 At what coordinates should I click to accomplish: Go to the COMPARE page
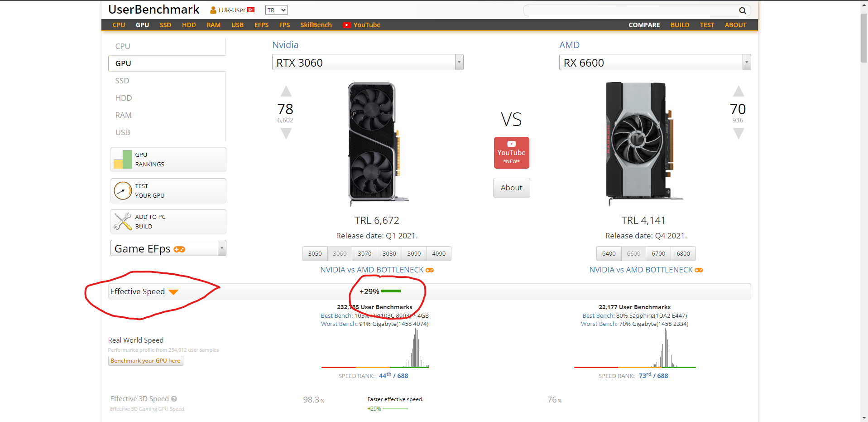pyautogui.click(x=644, y=25)
